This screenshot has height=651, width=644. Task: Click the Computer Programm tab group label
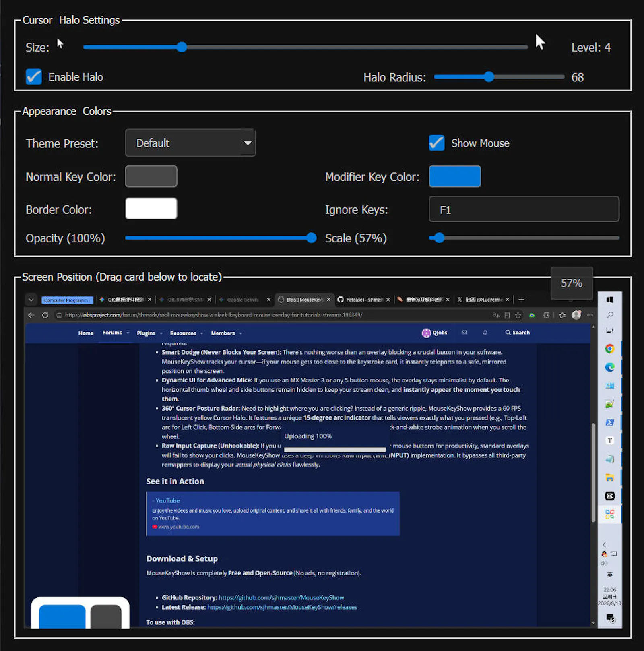point(67,300)
